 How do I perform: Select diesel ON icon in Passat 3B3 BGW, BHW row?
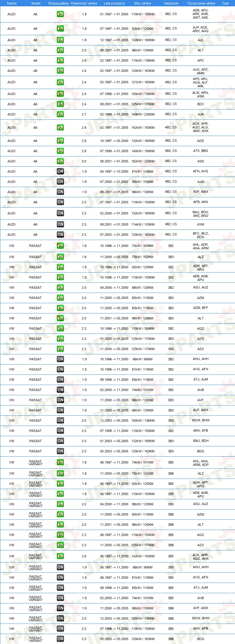click(60, 421)
